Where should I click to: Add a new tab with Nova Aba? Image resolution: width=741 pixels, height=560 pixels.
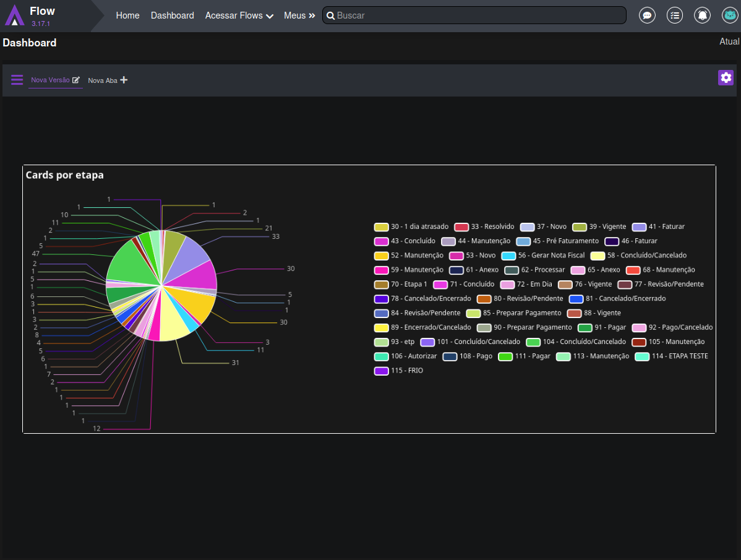[108, 80]
